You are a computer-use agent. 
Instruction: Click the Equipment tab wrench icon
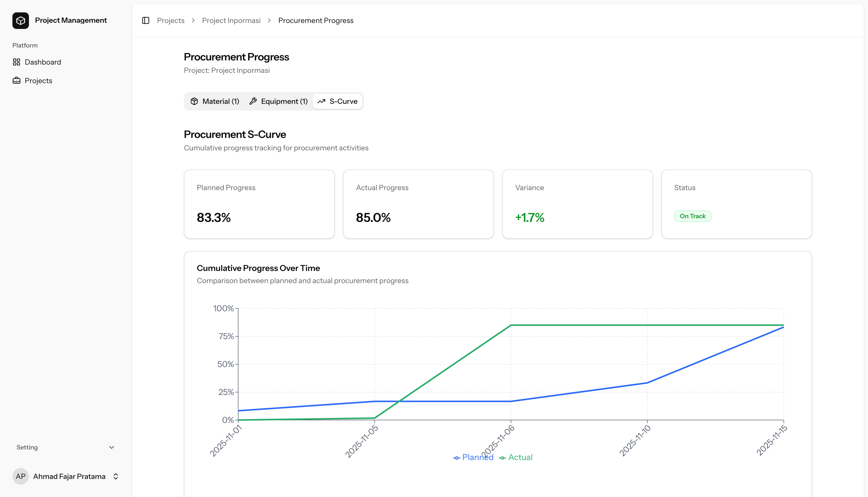pyautogui.click(x=253, y=101)
